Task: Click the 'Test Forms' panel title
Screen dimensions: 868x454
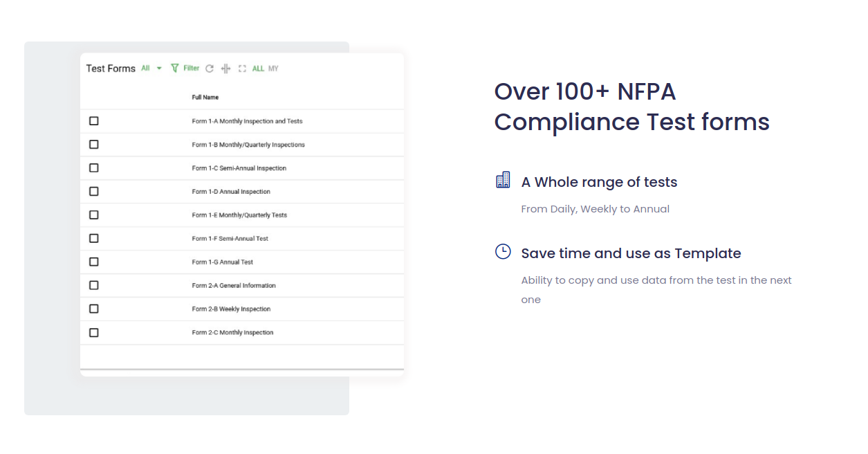Action: click(x=111, y=69)
